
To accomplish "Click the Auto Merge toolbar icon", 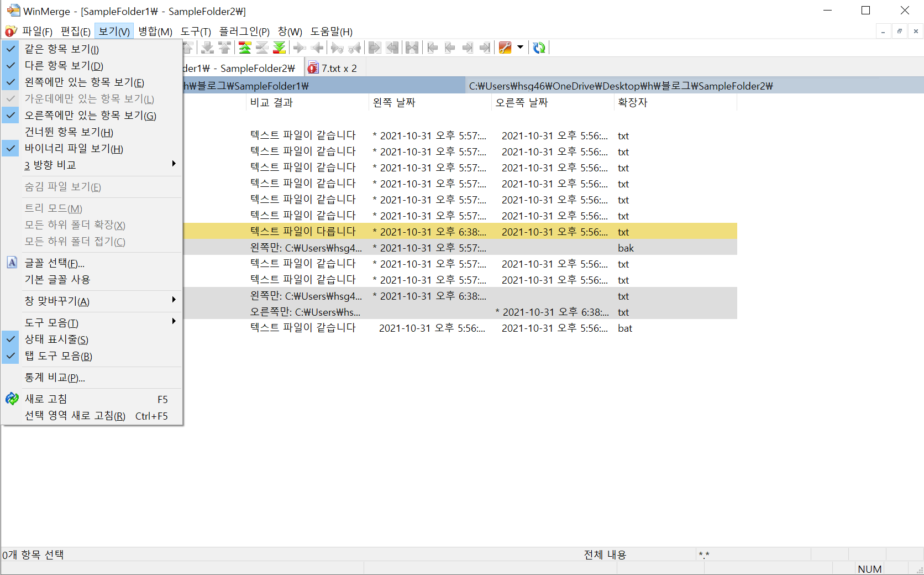I will click(x=412, y=48).
